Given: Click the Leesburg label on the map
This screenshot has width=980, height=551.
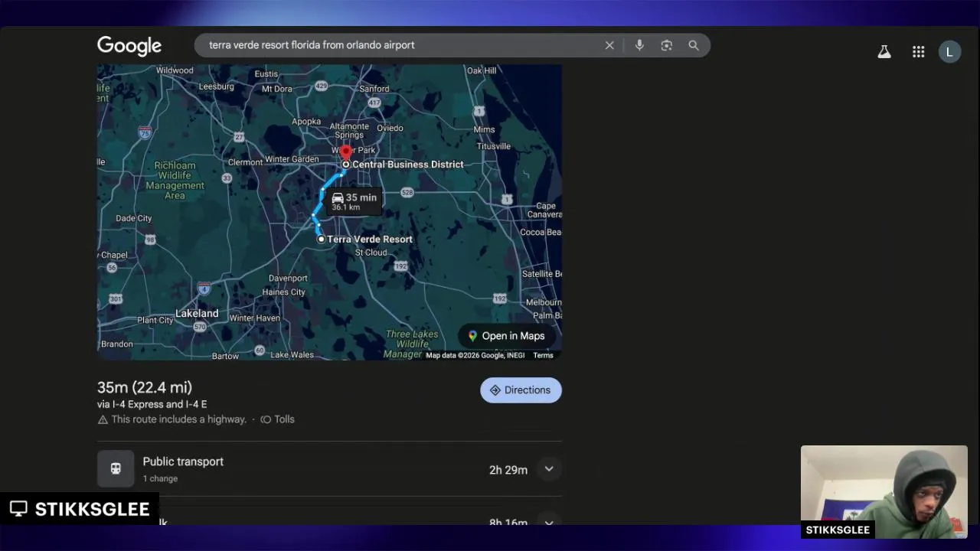Looking at the screenshot, I should (x=216, y=86).
